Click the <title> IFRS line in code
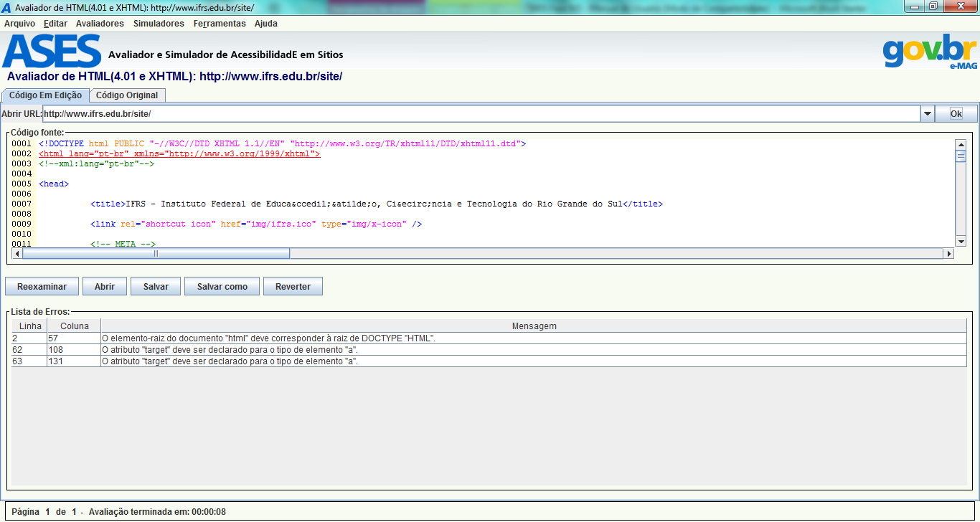 [377, 204]
